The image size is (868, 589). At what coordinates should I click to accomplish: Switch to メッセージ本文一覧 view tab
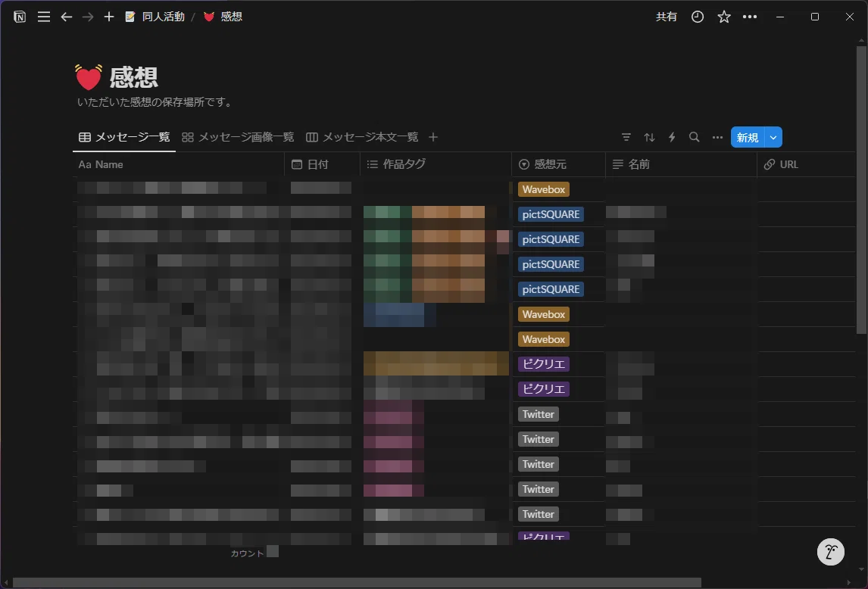click(x=362, y=137)
